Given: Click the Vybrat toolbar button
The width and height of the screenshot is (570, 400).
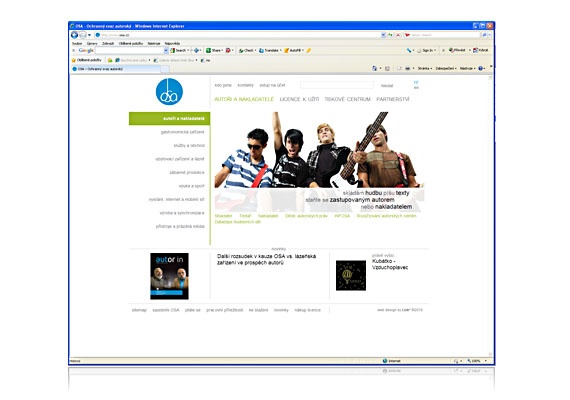Looking at the screenshot, I should point(481,50).
